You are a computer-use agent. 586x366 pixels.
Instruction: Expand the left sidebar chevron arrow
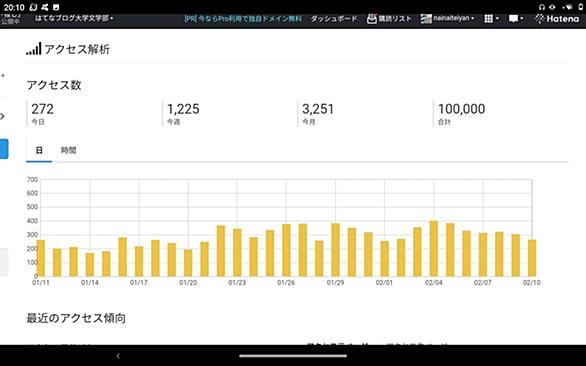(x=3, y=116)
